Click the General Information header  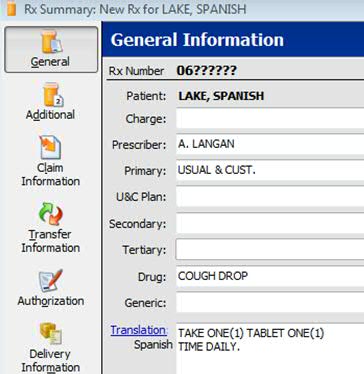pos(197,40)
